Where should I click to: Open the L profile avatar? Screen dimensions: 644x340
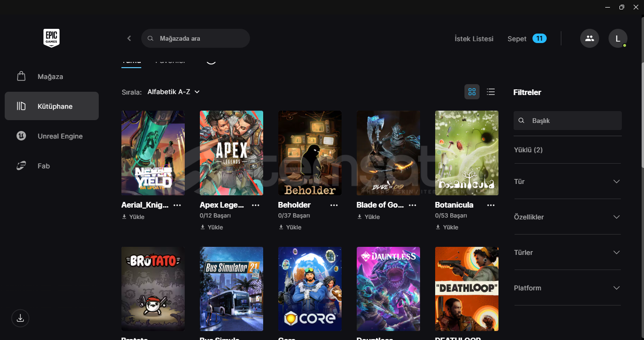[618, 38]
